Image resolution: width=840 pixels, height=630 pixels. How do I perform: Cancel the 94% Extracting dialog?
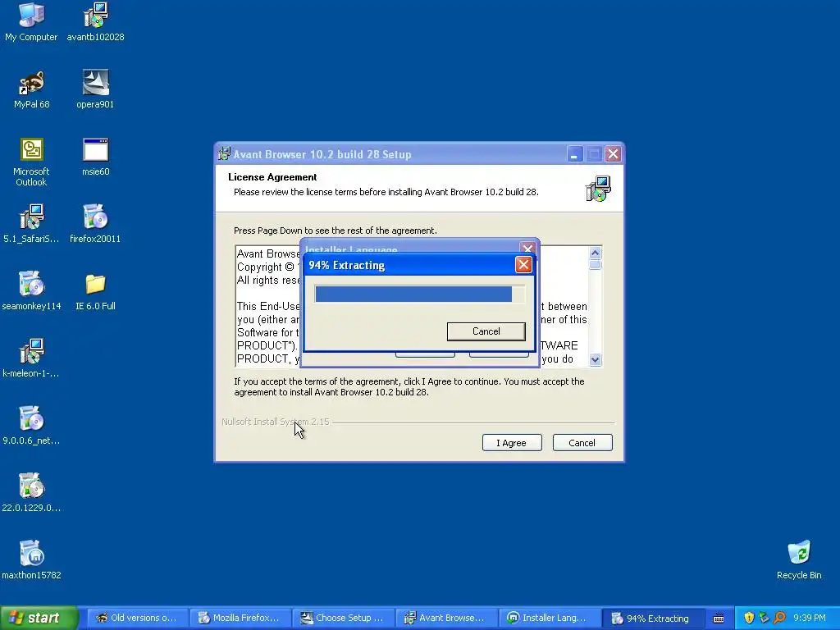click(x=486, y=331)
